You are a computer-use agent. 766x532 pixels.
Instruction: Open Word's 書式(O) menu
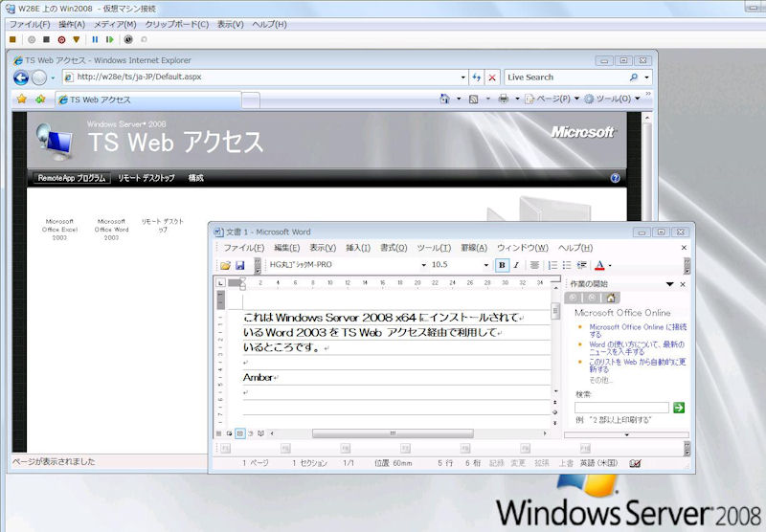(394, 248)
